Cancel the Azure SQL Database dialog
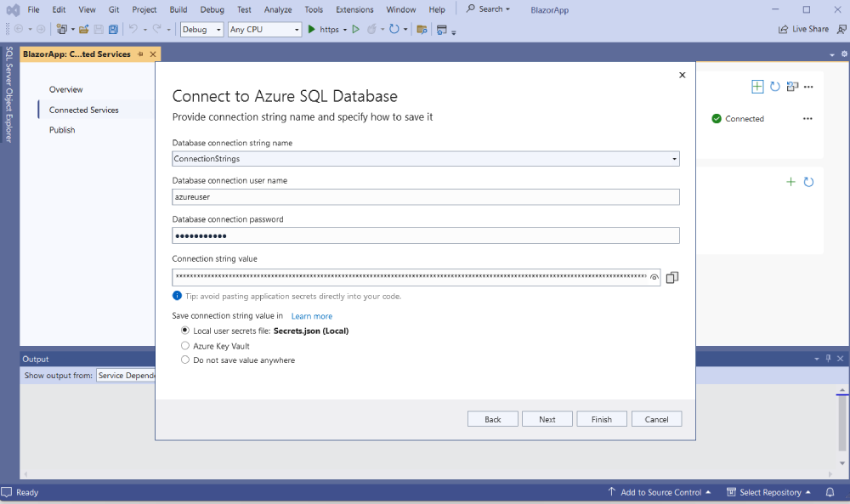This screenshot has width=850, height=504. (x=656, y=419)
